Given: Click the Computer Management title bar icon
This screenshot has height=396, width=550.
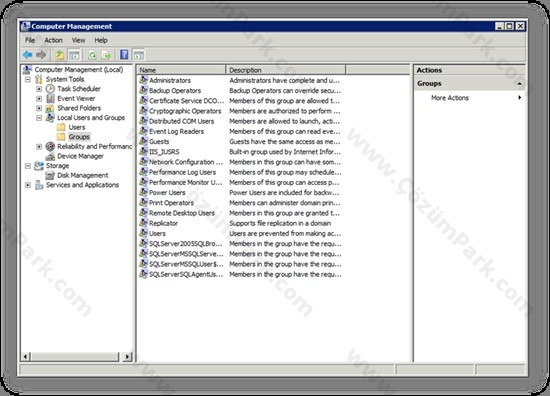Looking at the screenshot, I should 25,26.
